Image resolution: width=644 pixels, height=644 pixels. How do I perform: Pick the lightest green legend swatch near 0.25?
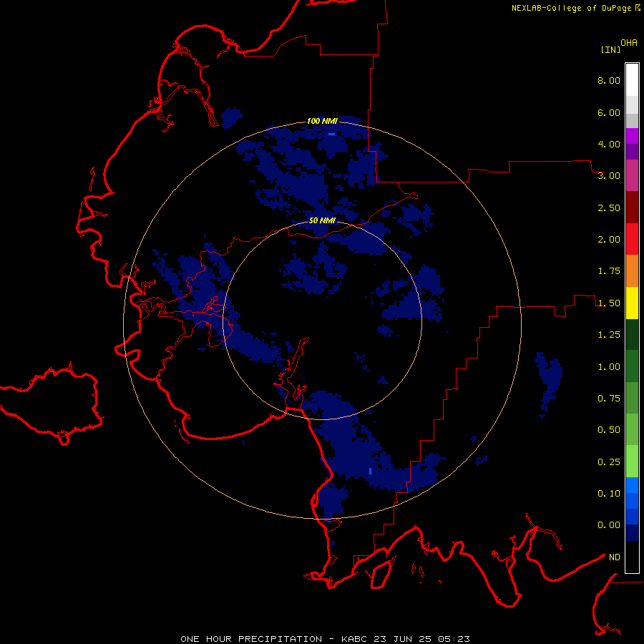pyautogui.click(x=632, y=462)
